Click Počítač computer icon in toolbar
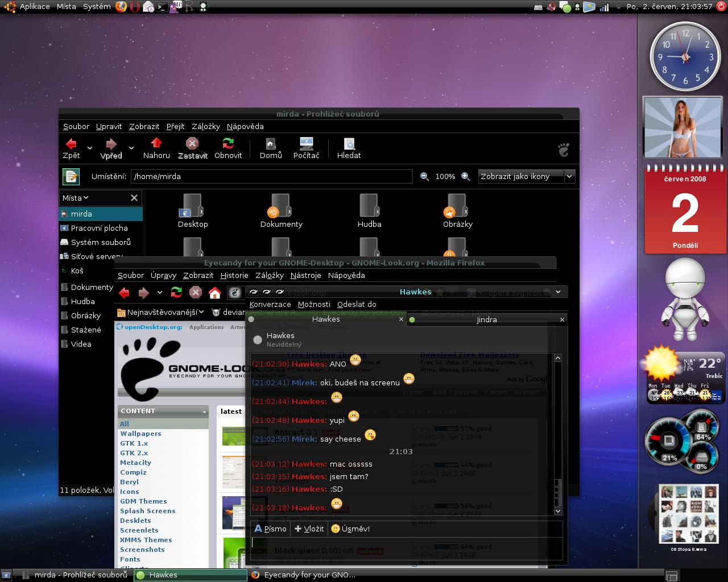The image size is (728, 582). pos(306,143)
